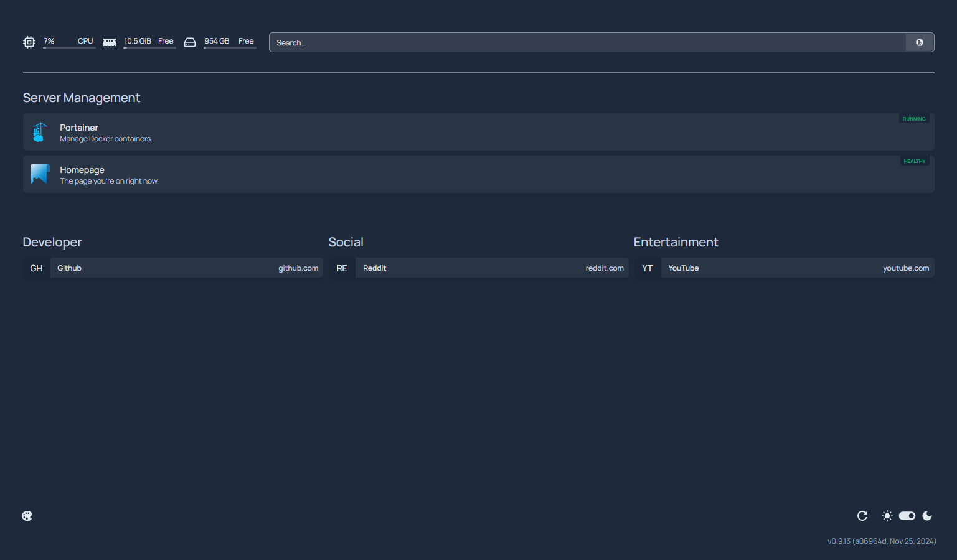Open the Portainer container manager icon

(39, 131)
